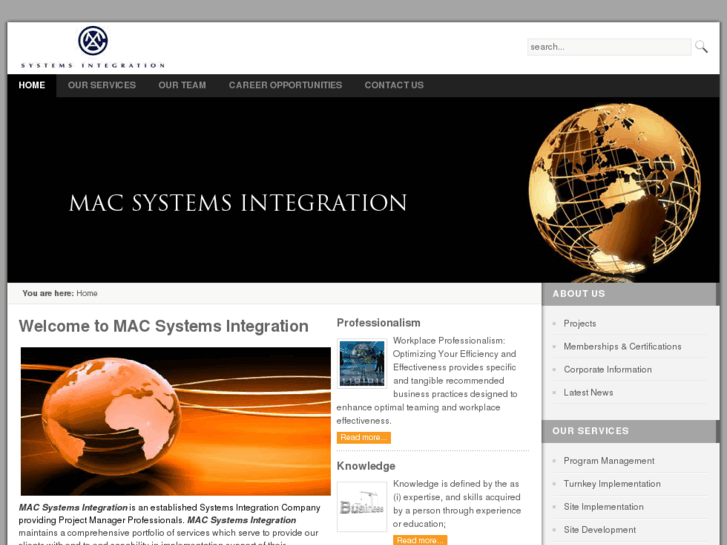
Task: Open the Our Services menu item
Action: [102, 85]
